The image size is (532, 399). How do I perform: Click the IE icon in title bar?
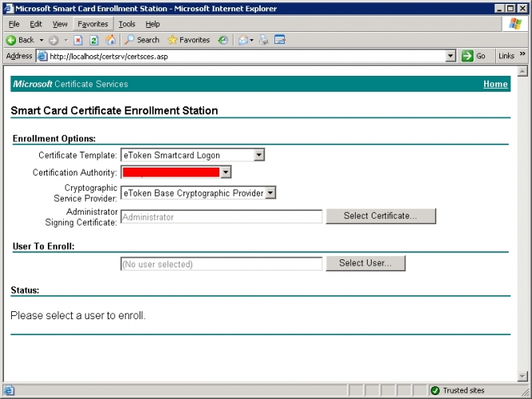coord(9,9)
